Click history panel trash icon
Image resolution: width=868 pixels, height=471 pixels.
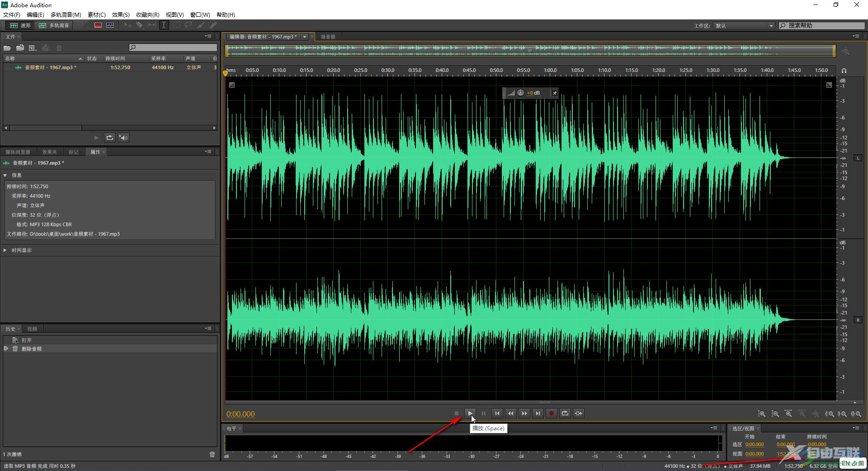coord(212,454)
